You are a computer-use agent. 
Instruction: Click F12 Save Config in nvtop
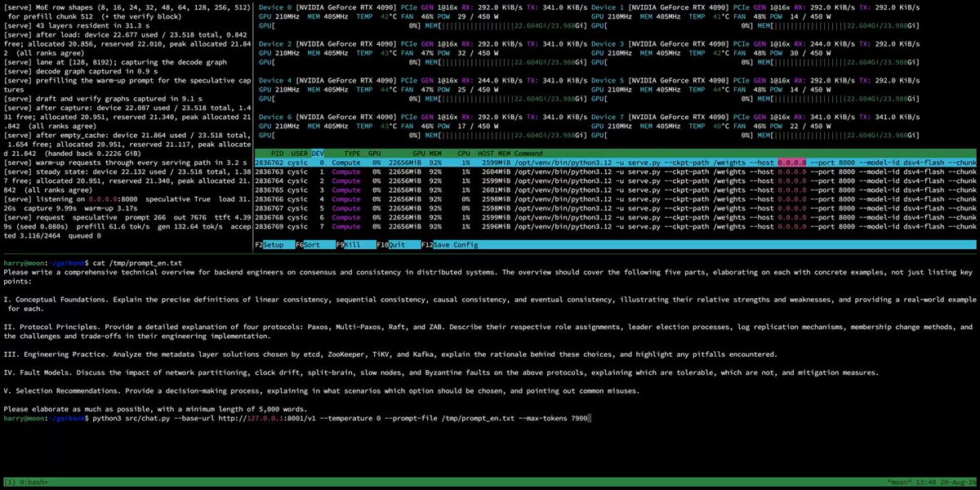tap(449, 245)
